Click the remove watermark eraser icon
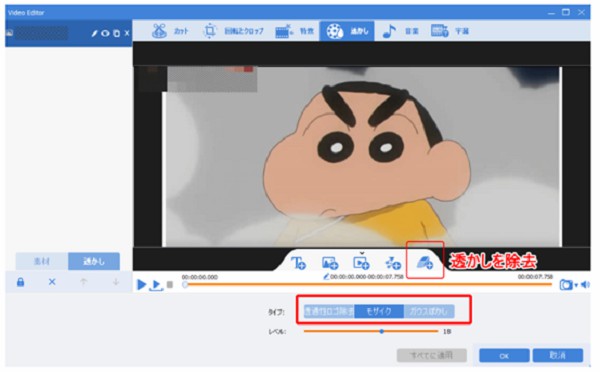The height and width of the screenshot is (372, 600). click(x=425, y=263)
